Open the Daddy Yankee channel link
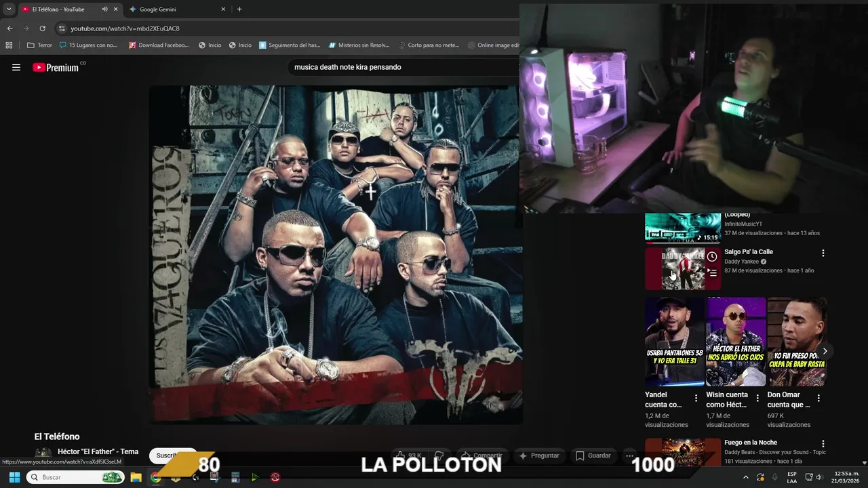Viewport: 868px width, 488px height. pyautogui.click(x=741, y=262)
